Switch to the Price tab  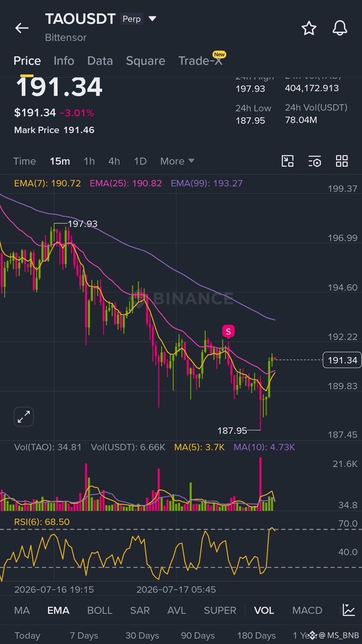pyautogui.click(x=27, y=61)
